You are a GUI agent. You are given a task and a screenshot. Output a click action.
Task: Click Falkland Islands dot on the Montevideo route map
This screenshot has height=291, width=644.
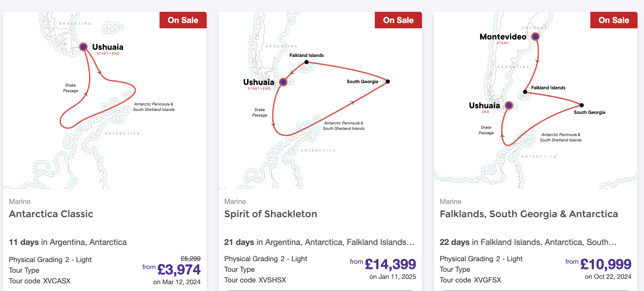525,92
